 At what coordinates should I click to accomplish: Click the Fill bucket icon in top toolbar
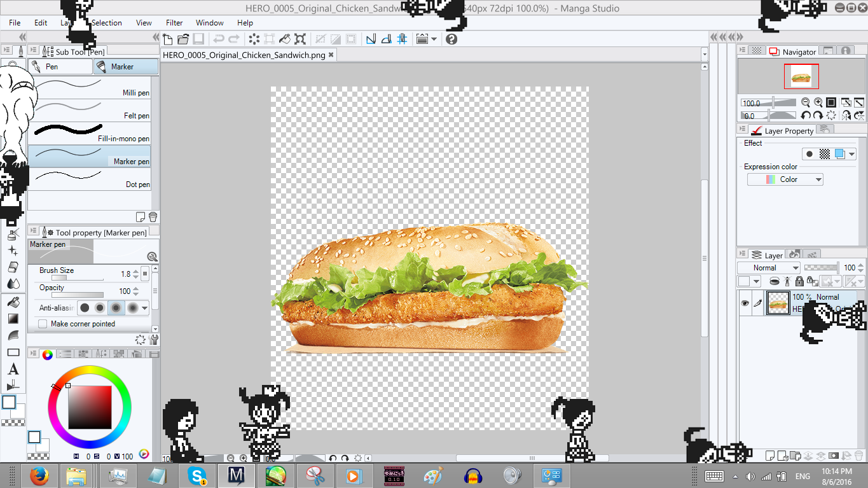pos(285,39)
